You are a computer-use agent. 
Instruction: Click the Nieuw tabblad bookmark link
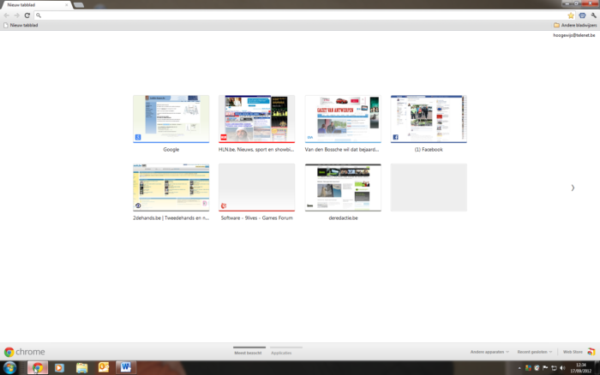click(21, 25)
